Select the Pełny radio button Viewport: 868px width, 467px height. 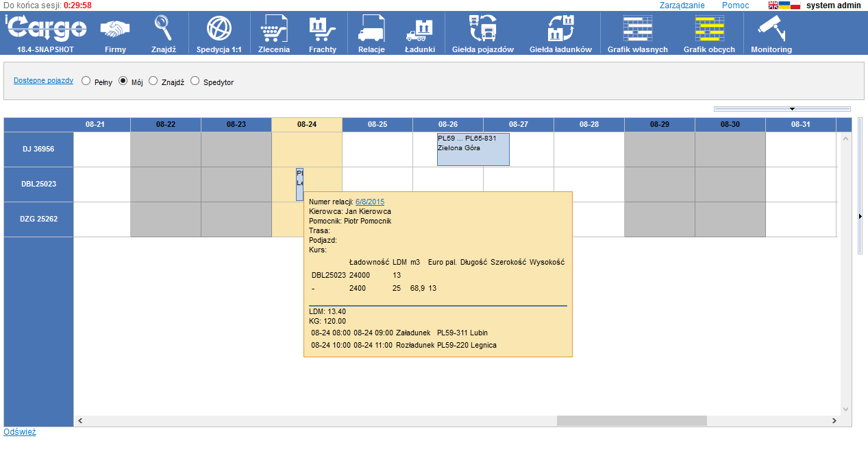pos(86,81)
